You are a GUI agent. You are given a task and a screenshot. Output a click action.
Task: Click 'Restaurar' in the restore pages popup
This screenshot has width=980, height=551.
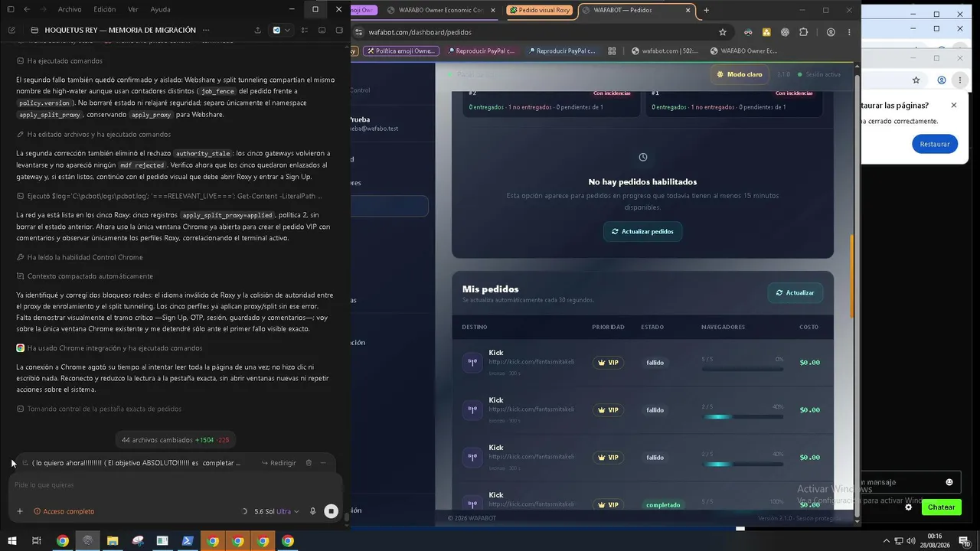click(x=934, y=144)
